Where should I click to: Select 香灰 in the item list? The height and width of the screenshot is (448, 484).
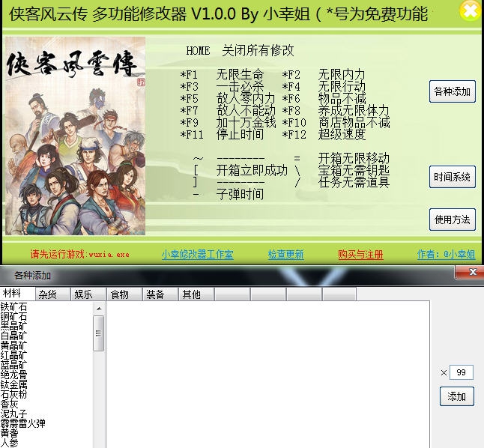9,404
